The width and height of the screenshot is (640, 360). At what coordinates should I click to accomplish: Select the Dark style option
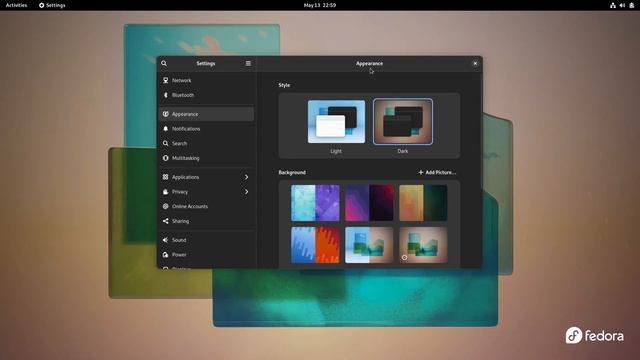click(403, 122)
